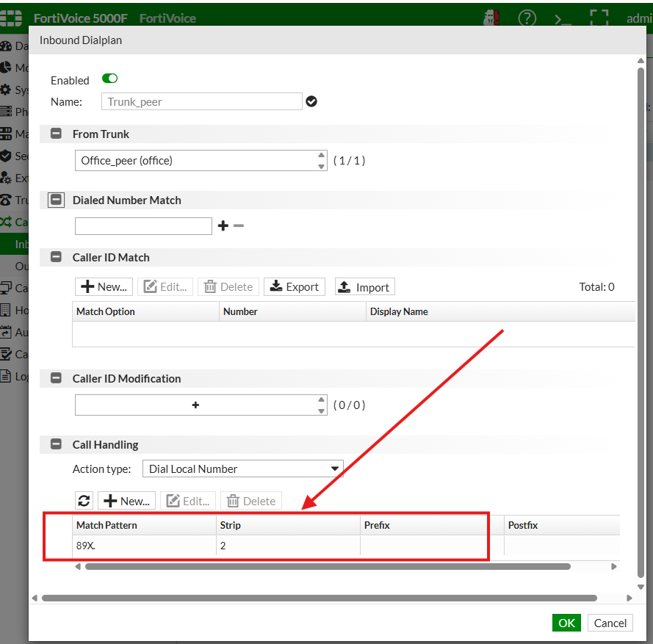This screenshot has height=644, width=653.
Task: Open the Trunk telephone sidebar icon
Action: coord(6,200)
